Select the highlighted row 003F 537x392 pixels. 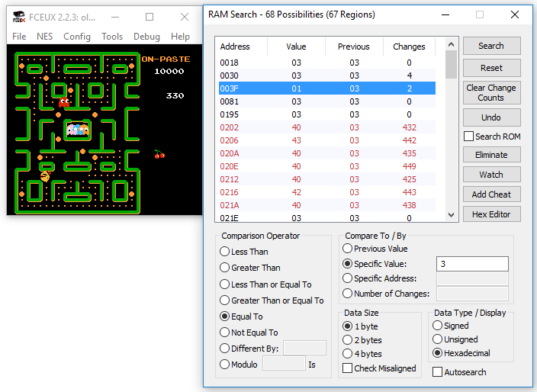tap(327, 88)
